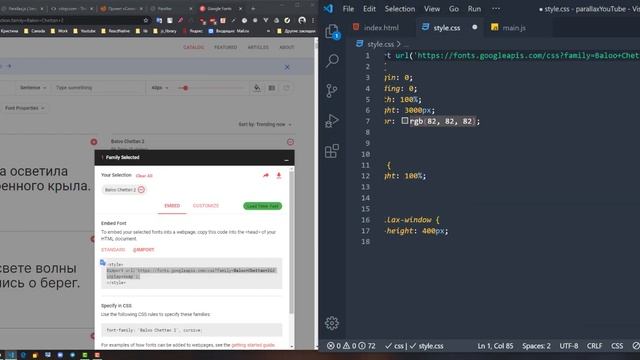Open the ABOUT nav link
This screenshot has width=640, height=360.
[287, 47]
